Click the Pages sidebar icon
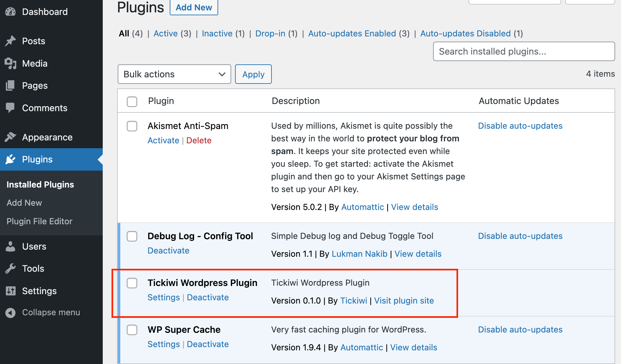 coord(10,85)
